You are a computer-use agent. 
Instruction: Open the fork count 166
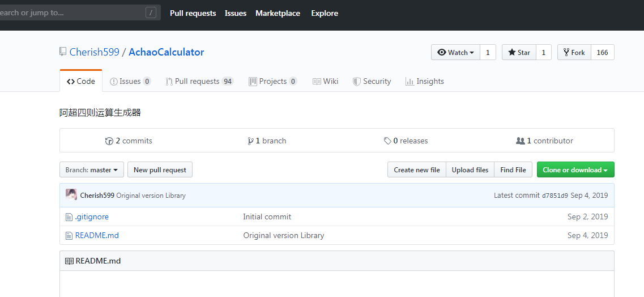coord(603,52)
